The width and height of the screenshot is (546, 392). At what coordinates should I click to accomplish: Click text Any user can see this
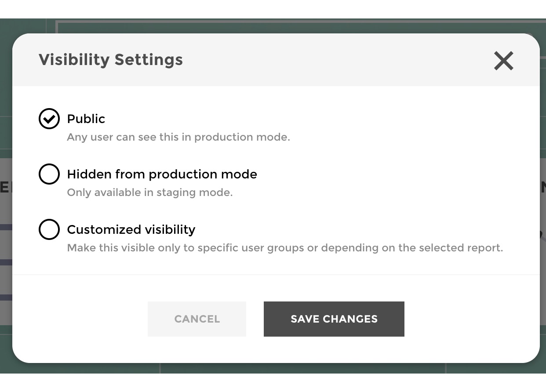pos(178,137)
